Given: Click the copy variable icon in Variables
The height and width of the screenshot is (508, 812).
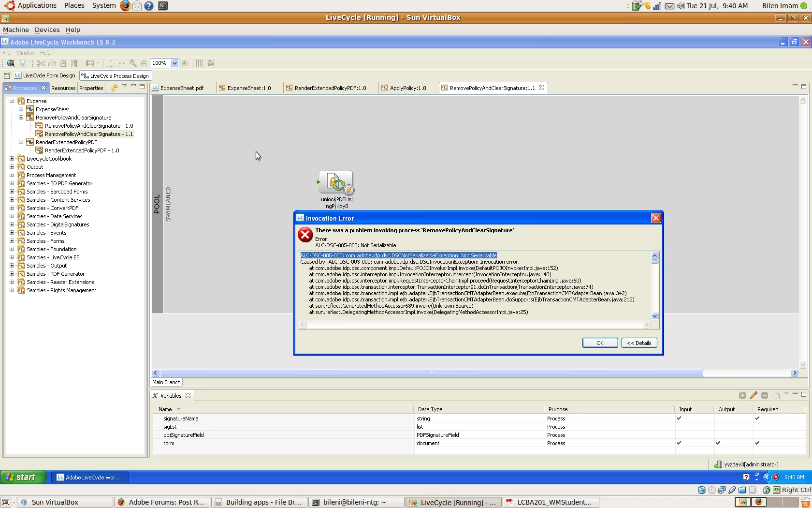Looking at the screenshot, I should 776,396.
